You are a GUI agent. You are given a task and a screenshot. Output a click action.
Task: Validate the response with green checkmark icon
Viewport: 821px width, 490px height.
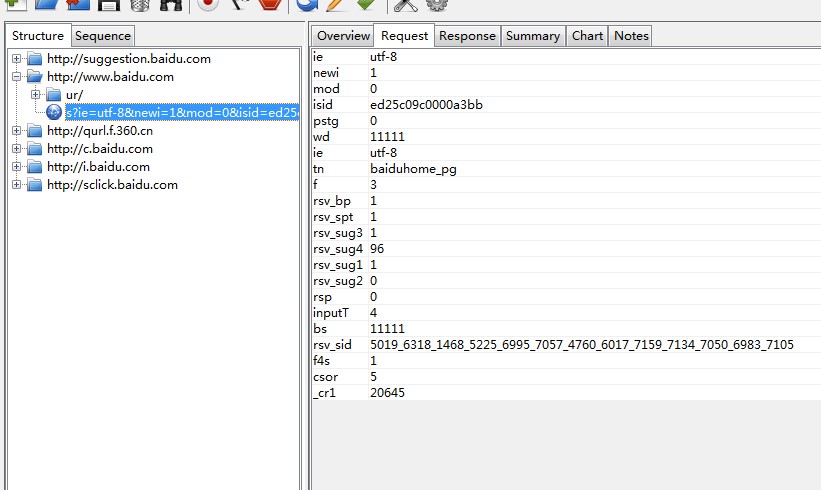coord(366,4)
